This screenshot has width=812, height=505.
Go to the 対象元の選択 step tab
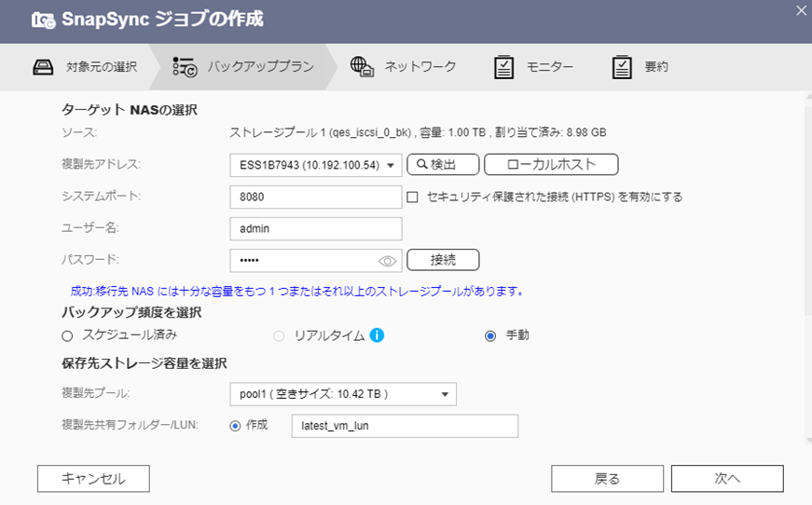point(101,67)
